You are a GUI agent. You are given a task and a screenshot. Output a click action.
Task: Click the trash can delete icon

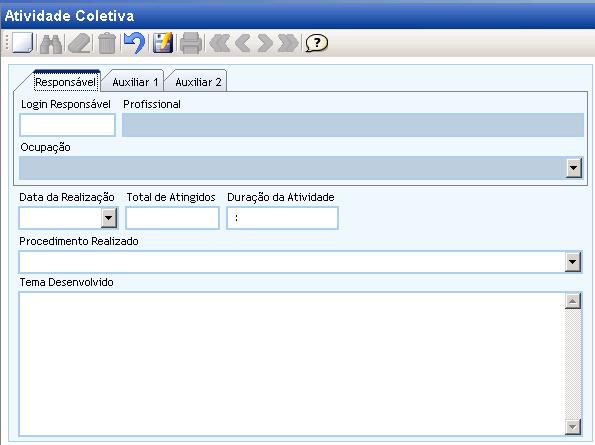107,43
